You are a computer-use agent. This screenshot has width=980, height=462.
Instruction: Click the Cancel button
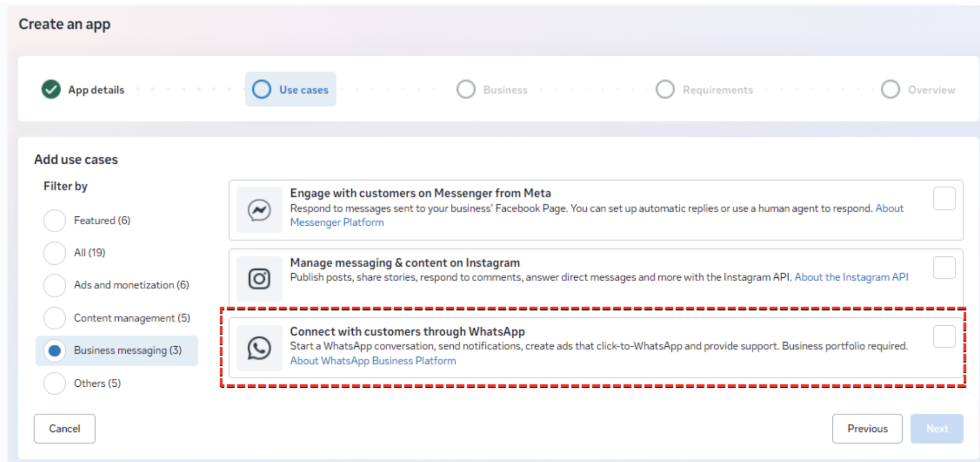(65, 429)
